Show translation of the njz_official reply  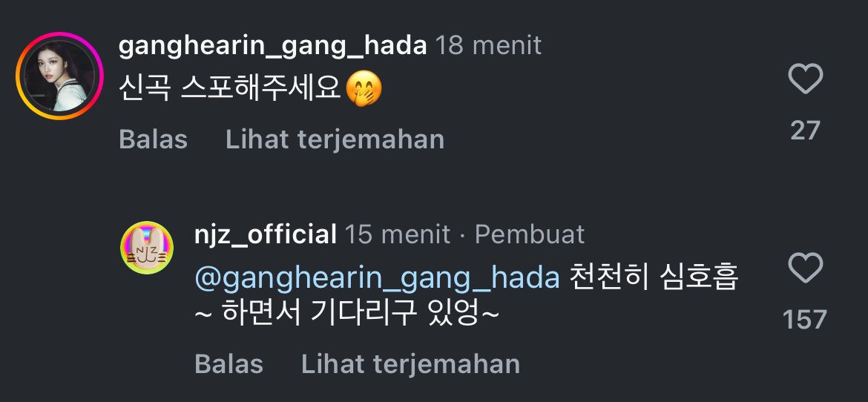click(x=410, y=364)
